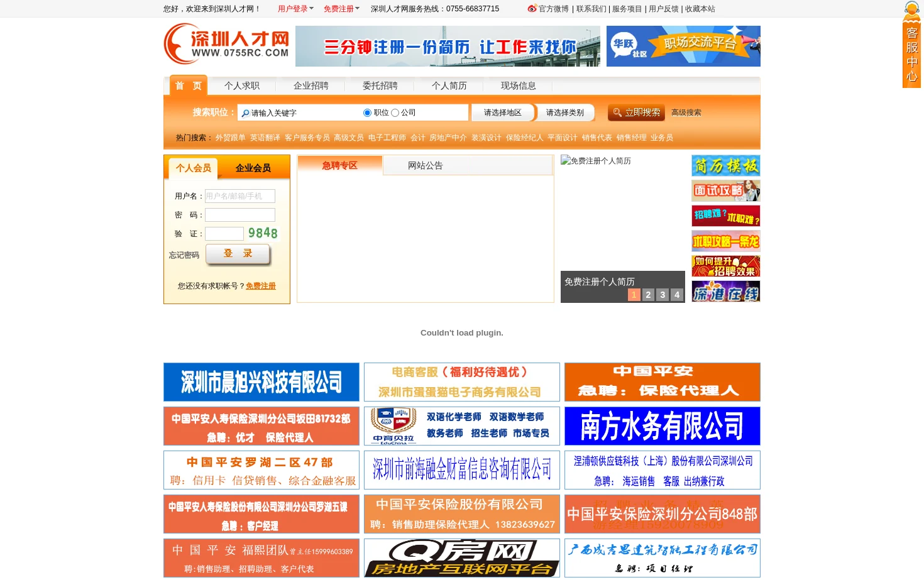Open the 委托招聘 navigation tab
Screen dimensions: 924x580
tap(380, 85)
